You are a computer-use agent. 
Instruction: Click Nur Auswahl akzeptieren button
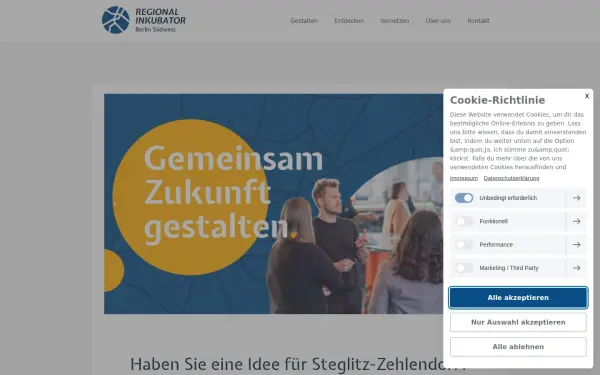coord(518,322)
